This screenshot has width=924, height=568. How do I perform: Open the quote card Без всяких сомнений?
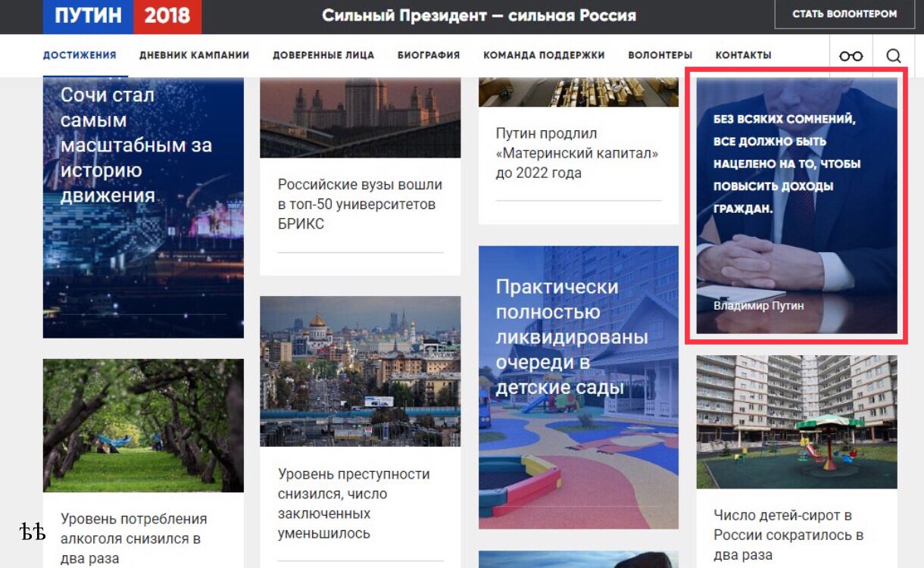797,205
